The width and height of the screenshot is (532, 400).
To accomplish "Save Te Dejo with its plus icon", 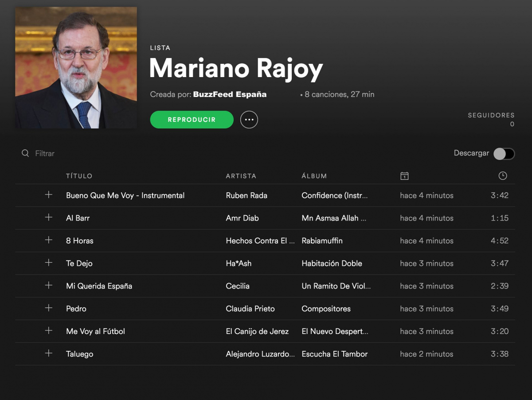I will point(49,263).
